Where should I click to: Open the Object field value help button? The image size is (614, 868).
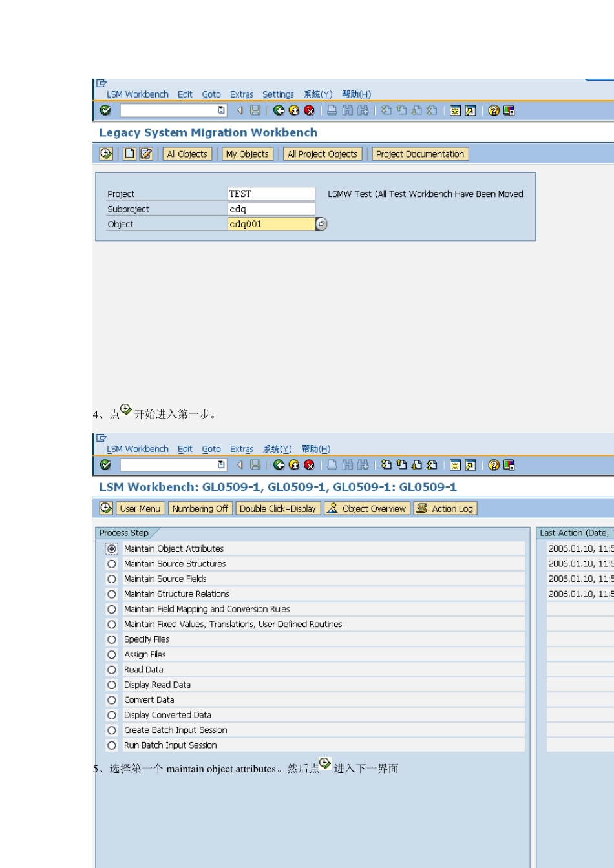321,224
